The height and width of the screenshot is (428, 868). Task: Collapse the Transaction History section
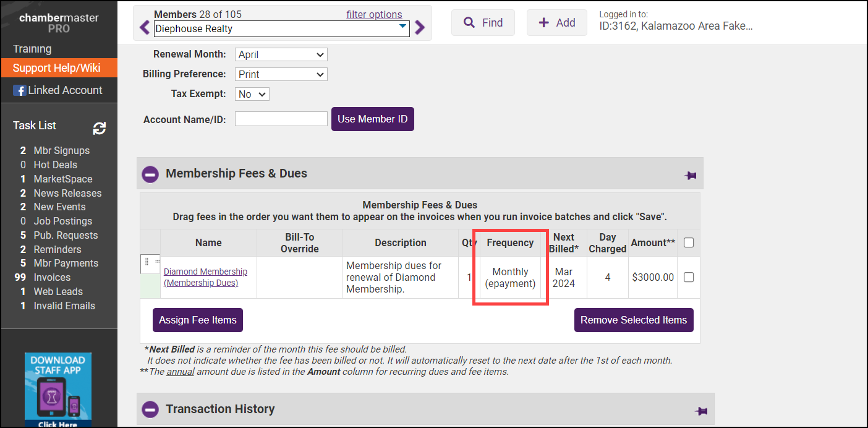pos(150,409)
